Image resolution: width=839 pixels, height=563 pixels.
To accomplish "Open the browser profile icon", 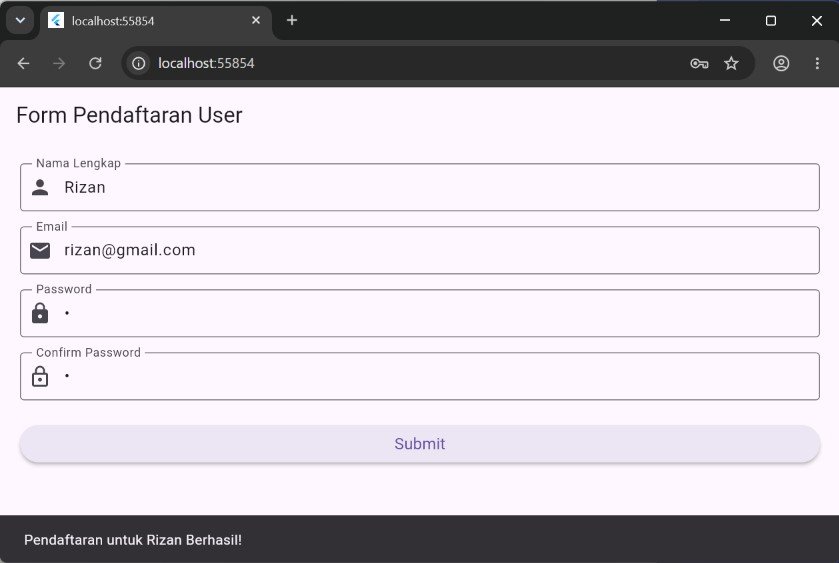I will click(x=781, y=63).
